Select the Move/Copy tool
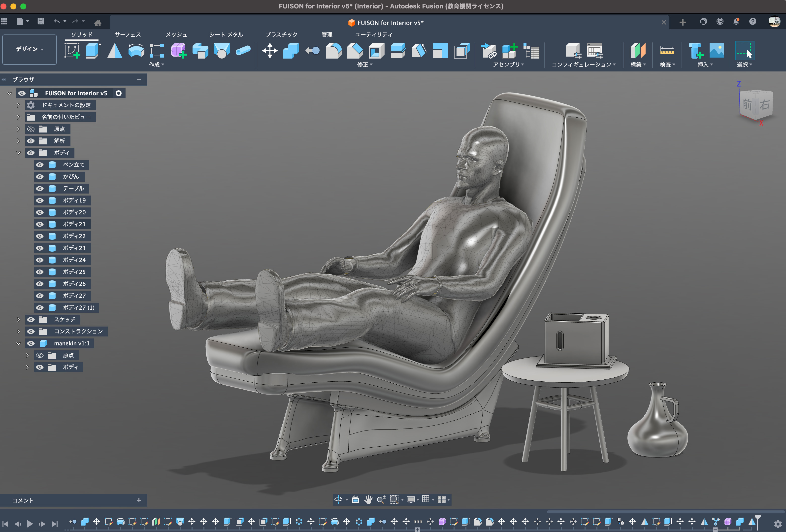 pos(269,51)
